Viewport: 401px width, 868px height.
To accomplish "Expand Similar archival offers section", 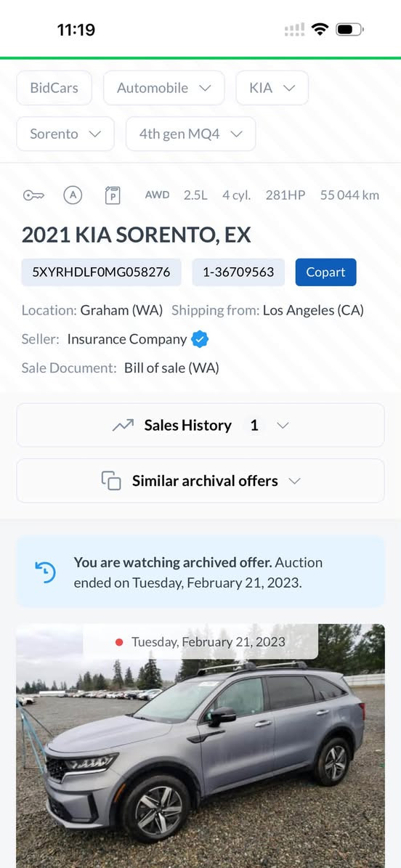I will point(200,481).
